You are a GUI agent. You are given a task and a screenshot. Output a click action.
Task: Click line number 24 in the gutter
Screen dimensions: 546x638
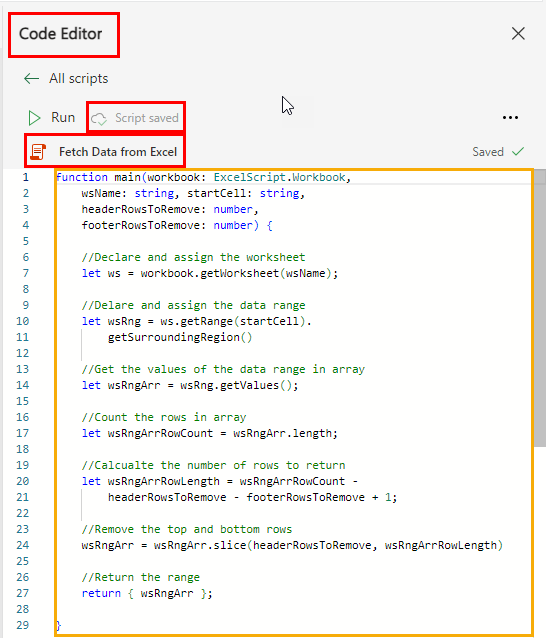coord(22,545)
